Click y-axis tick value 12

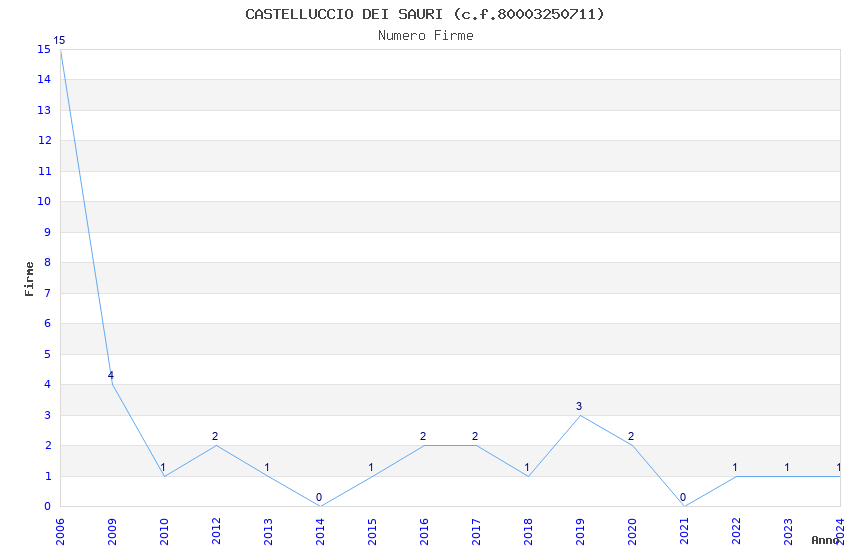(x=44, y=140)
